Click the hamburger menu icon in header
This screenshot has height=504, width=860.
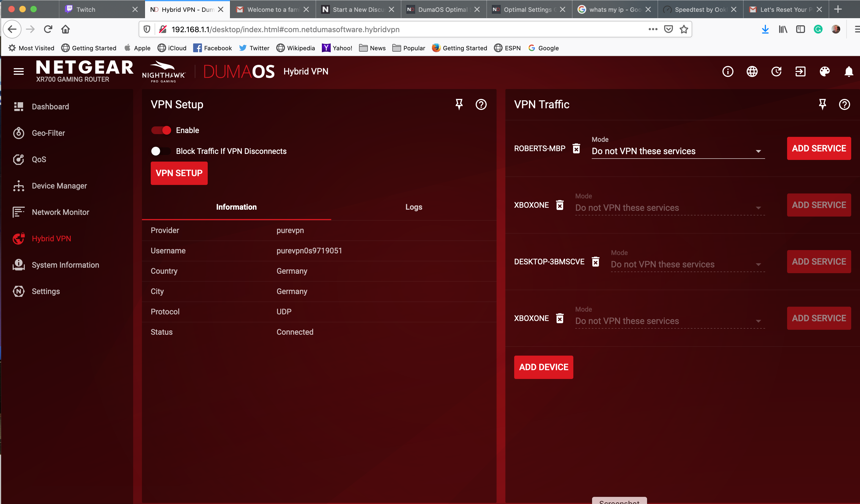point(18,71)
